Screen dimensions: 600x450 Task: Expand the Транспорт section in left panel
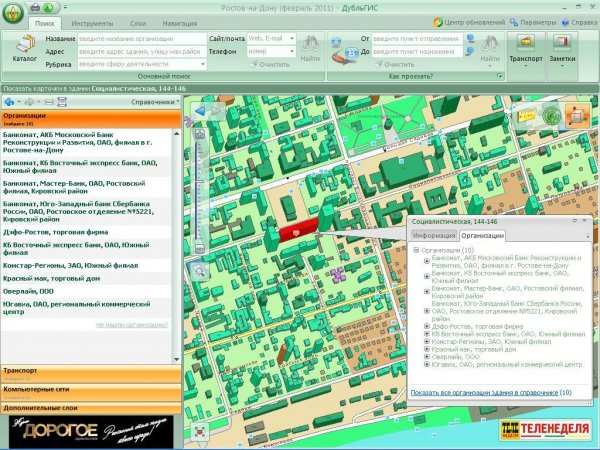91,373
